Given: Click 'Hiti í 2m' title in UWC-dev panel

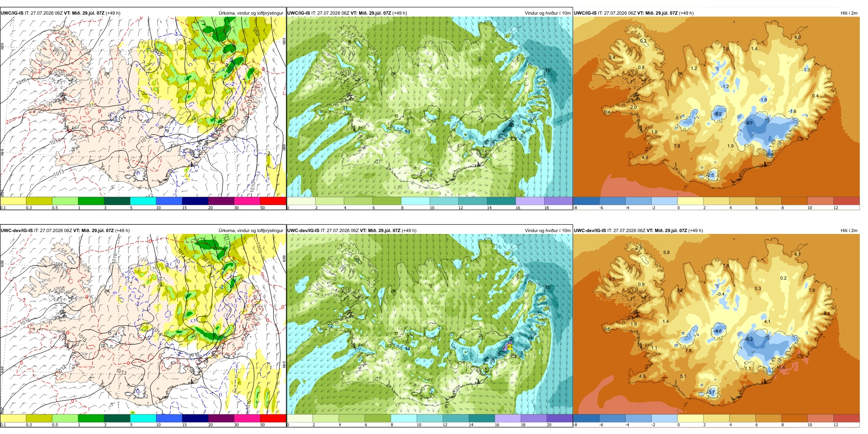Looking at the screenshot, I should click(849, 230).
